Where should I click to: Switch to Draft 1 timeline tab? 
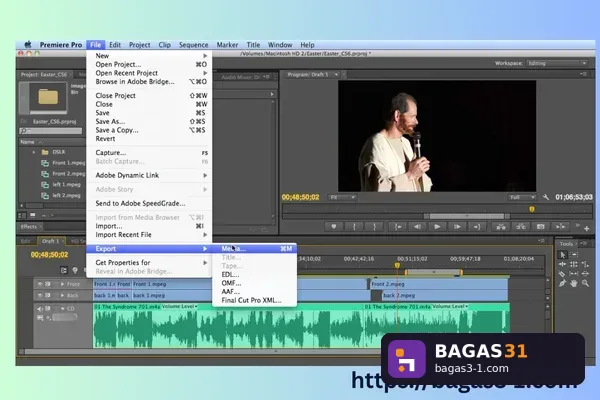pyautogui.click(x=51, y=241)
